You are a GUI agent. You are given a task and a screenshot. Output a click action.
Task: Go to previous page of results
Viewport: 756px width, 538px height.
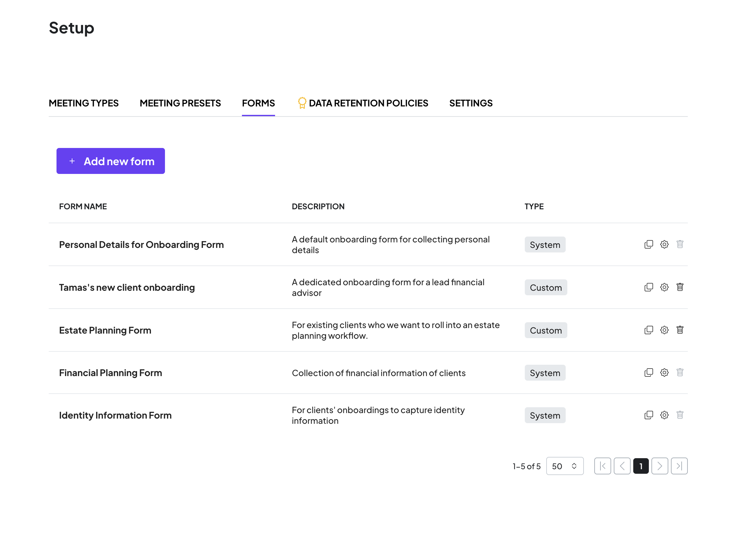[622, 466]
